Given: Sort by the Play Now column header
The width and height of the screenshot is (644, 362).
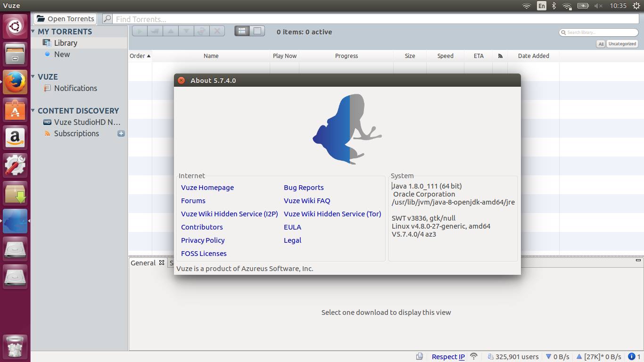Looking at the screenshot, I should pos(285,56).
